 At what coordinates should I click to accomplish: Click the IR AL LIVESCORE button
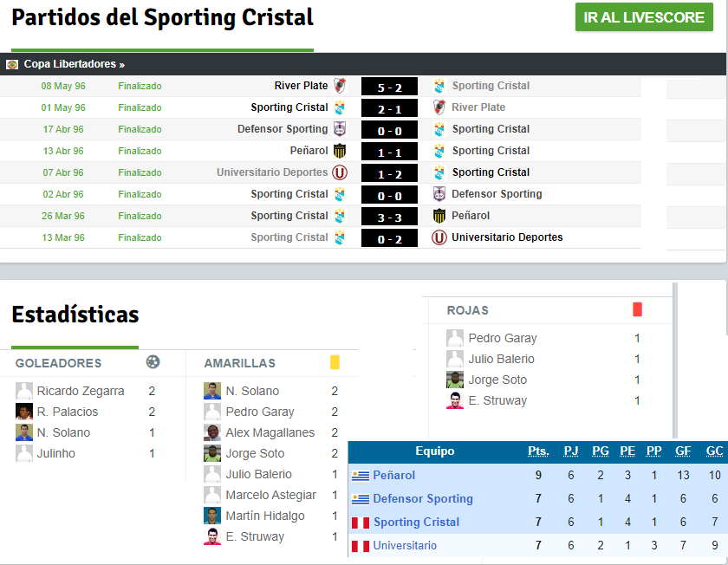click(644, 17)
